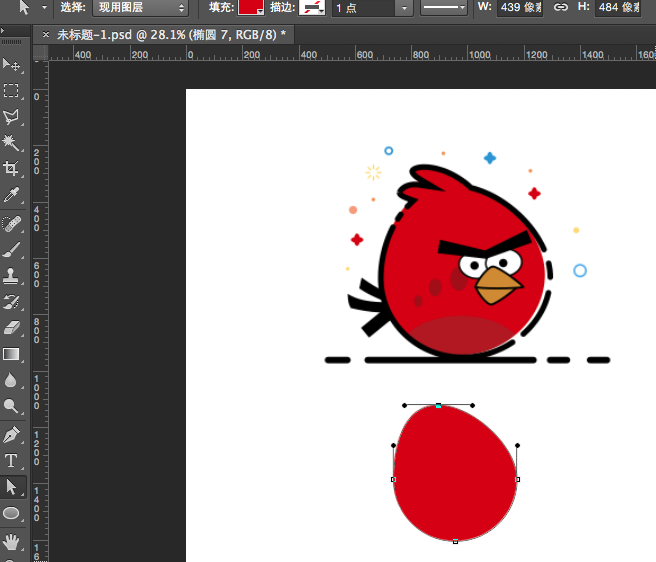
Task: Click the large blue circle right of bird
Action: coord(580,271)
